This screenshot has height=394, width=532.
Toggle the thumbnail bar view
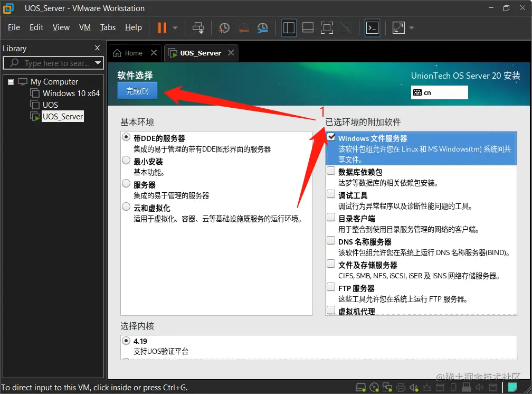tap(308, 28)
